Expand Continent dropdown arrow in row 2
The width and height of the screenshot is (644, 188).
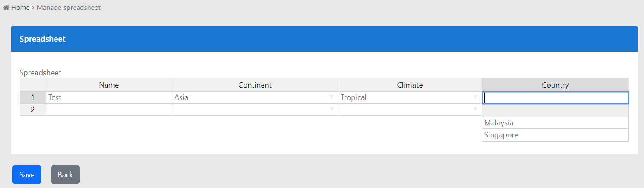click(331, 109)
